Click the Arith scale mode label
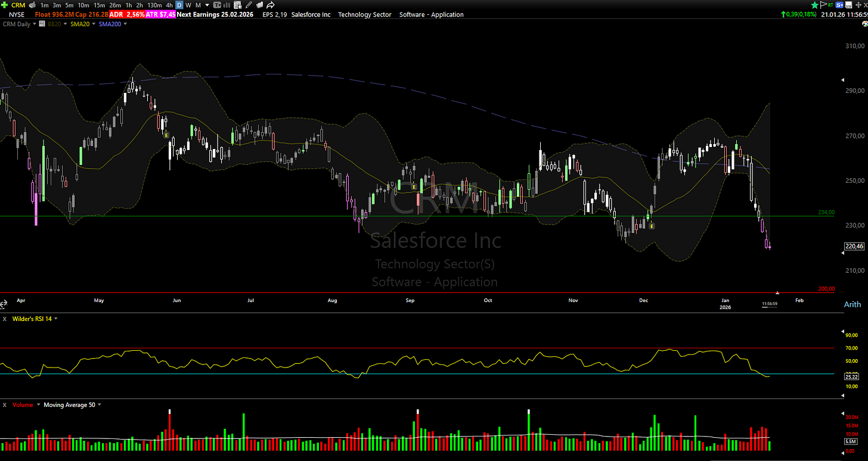This screenshot has width=868, height=461. point(852,304)
